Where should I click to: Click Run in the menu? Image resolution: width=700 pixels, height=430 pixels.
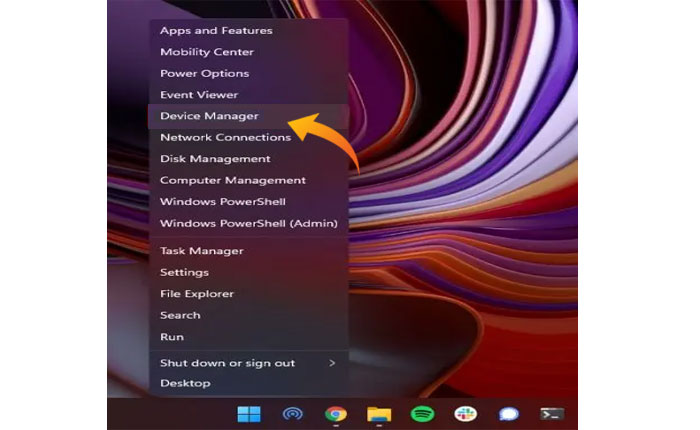[x=171, y=337]
